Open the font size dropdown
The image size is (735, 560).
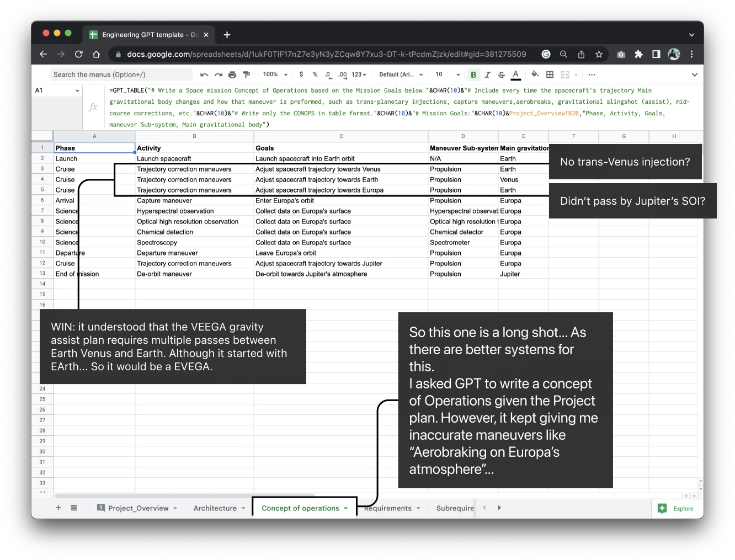(x=448, y=74)
